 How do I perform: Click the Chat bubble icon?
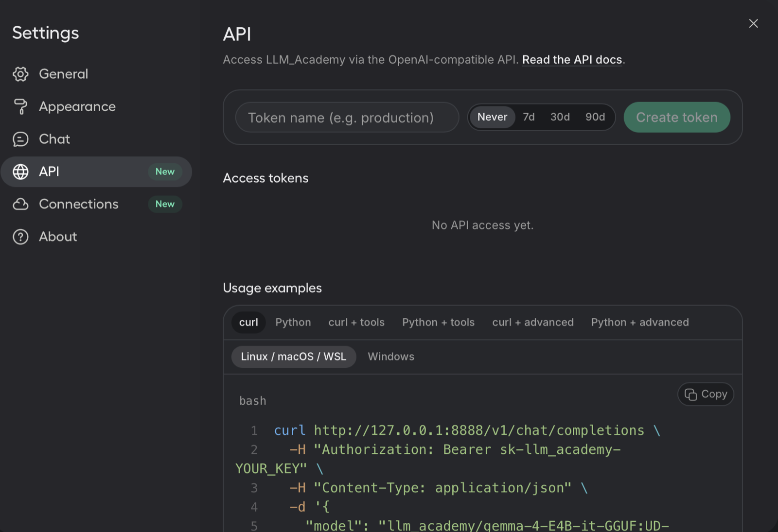tap(20, 139)
